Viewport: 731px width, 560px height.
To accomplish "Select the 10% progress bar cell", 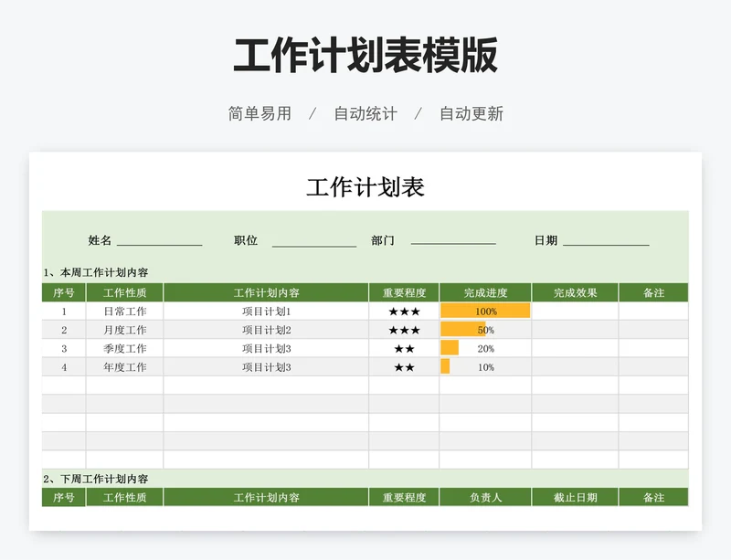I will click(x=485, y=367).
